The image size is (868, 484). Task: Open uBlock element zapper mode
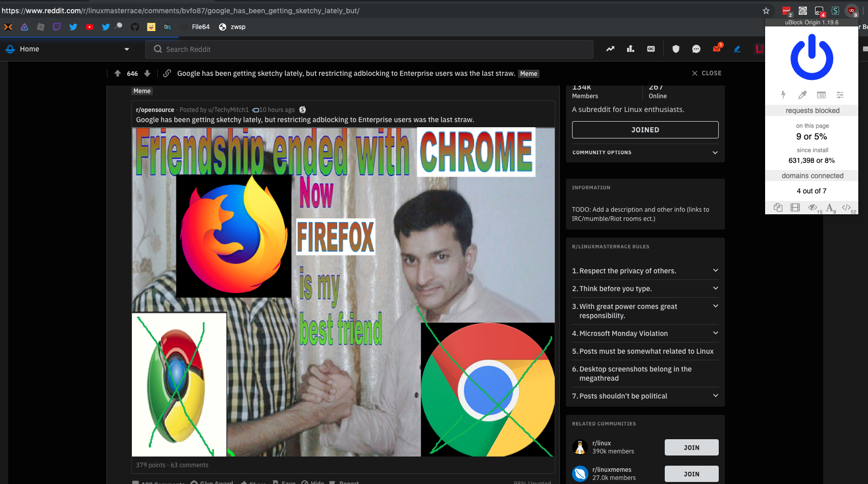tap(783, 95)
